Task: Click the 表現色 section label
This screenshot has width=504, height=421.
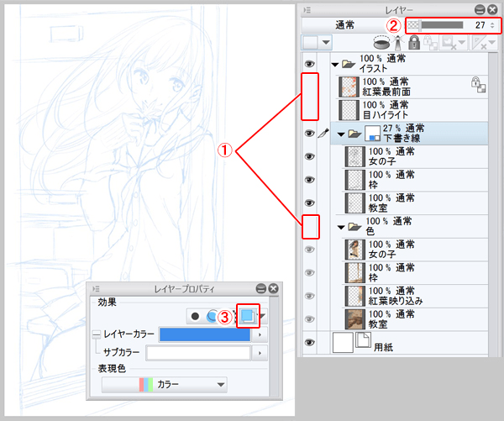Action: (112, 369)
